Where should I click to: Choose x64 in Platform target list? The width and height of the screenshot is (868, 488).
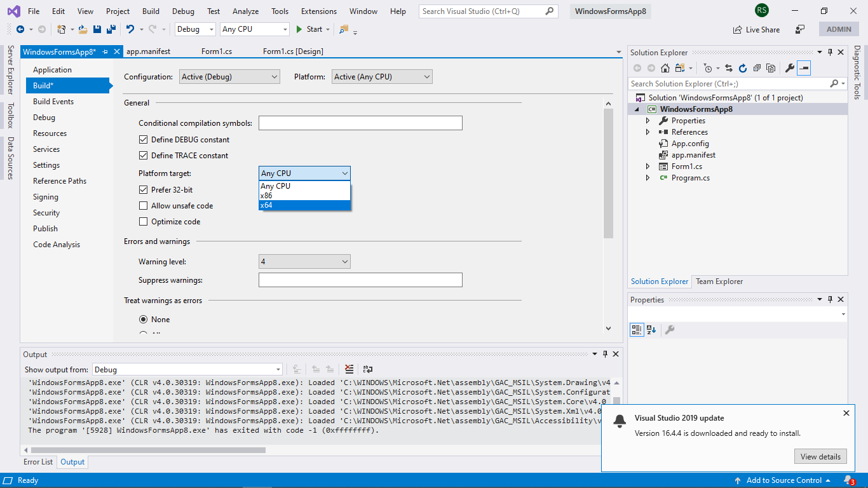pos(304,205)
